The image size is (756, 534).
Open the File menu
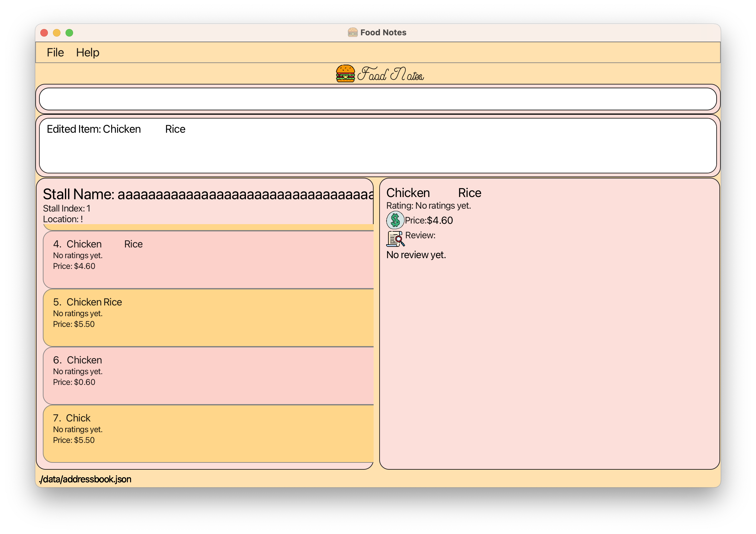55,52
